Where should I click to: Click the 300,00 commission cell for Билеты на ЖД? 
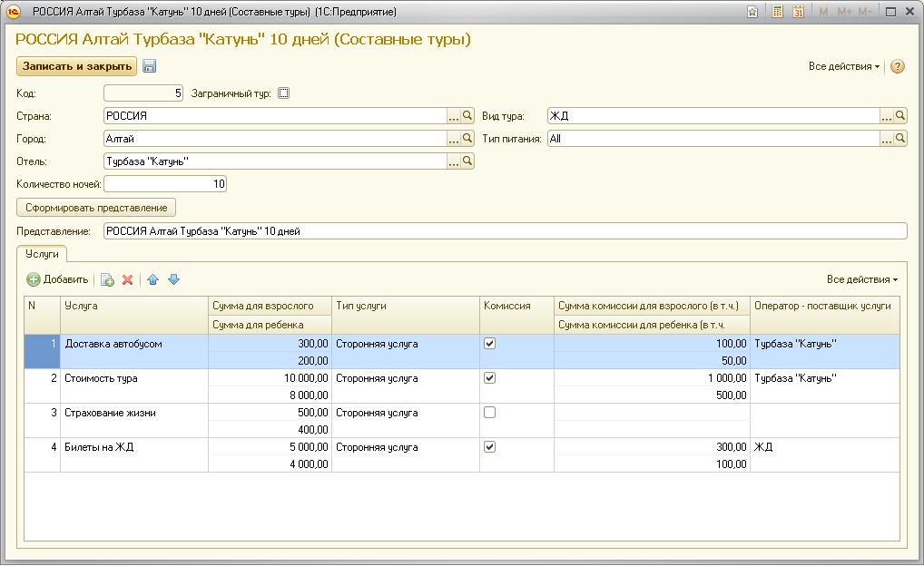(x=652, y=447)
